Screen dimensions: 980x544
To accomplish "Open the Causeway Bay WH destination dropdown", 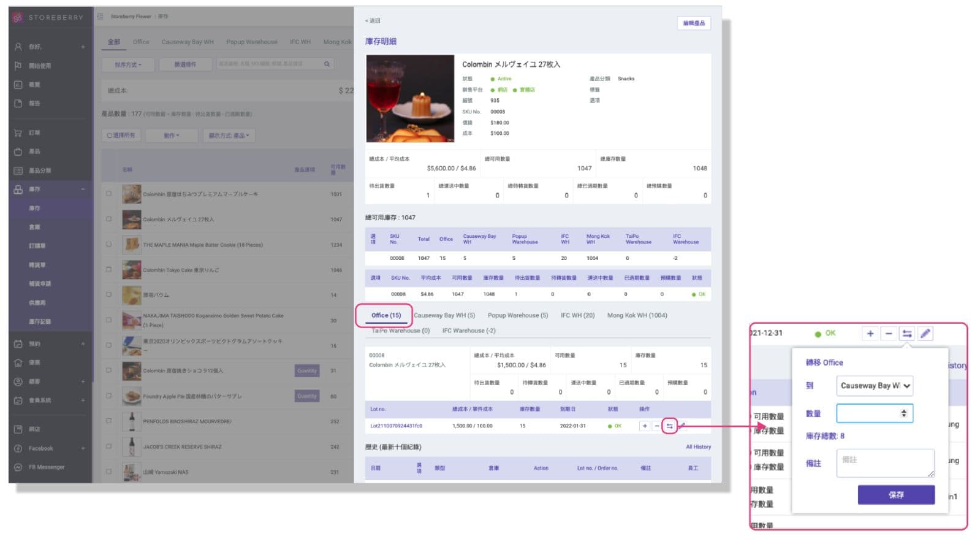I will pos(875,386).
